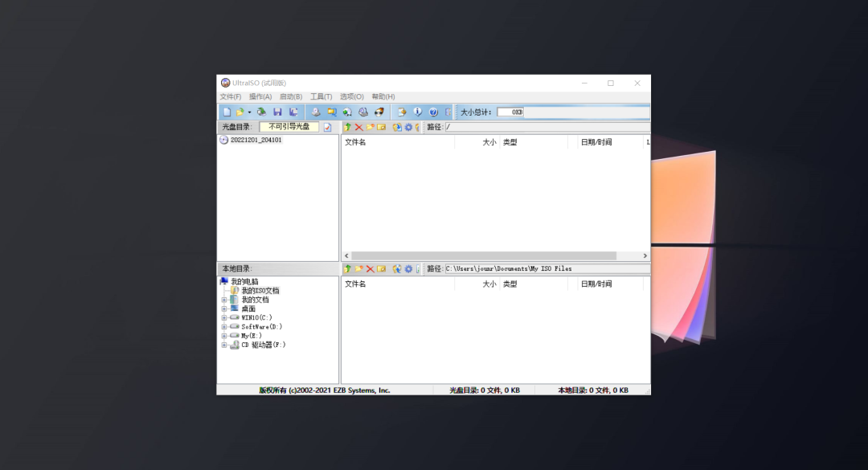Click the New image file icon
868x470 pixels.
(x=227, y=112)
